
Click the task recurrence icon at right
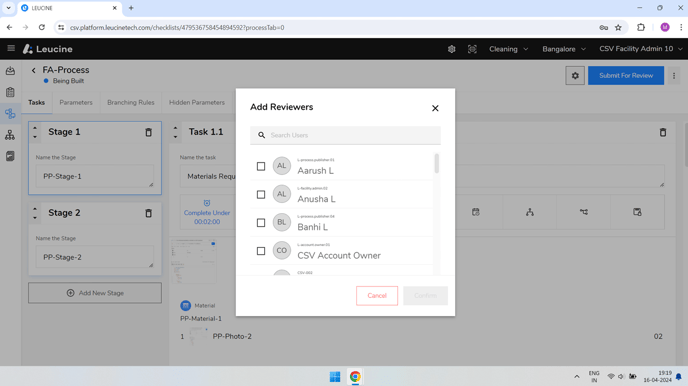click(x=637, y=212)
